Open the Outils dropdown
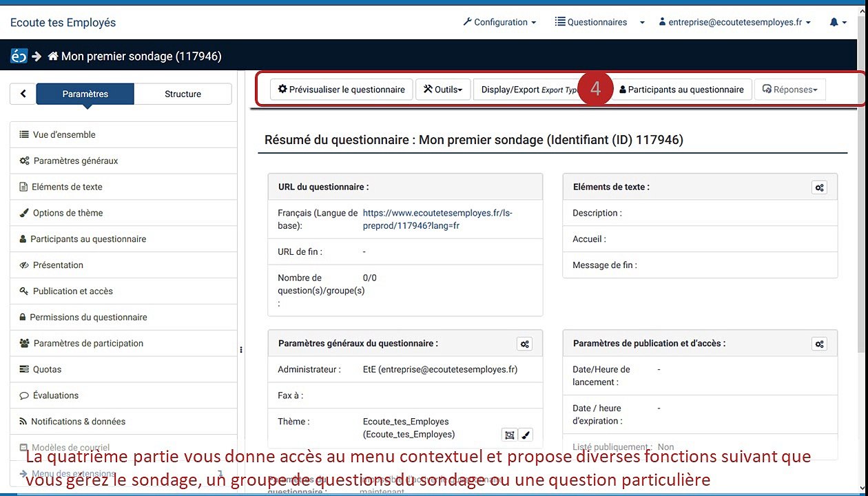Screen dimensions: 868x496 coord(443,90)
